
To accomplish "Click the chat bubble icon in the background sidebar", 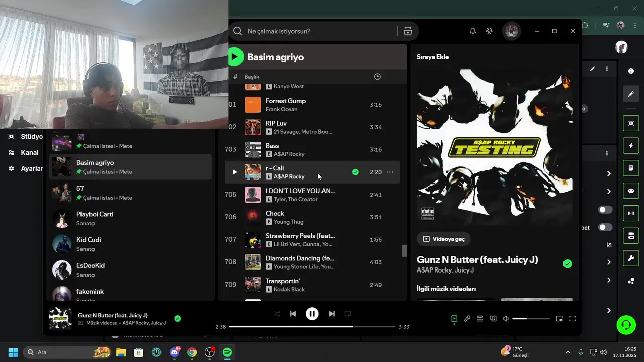I will click(x=631, y=191).
